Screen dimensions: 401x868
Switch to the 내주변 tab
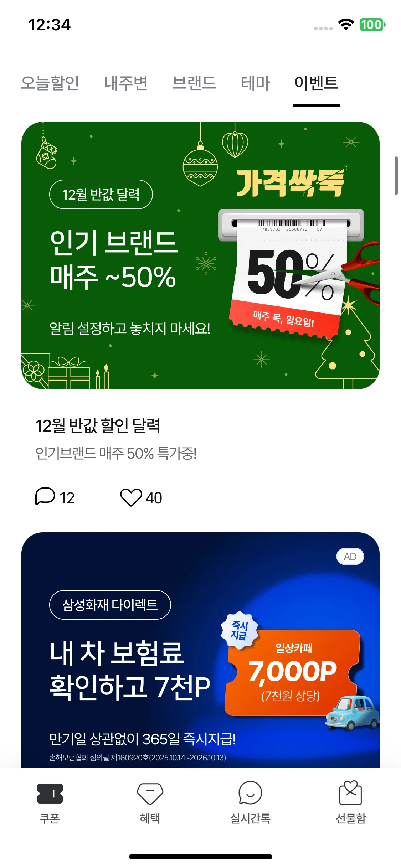point(126,83)
